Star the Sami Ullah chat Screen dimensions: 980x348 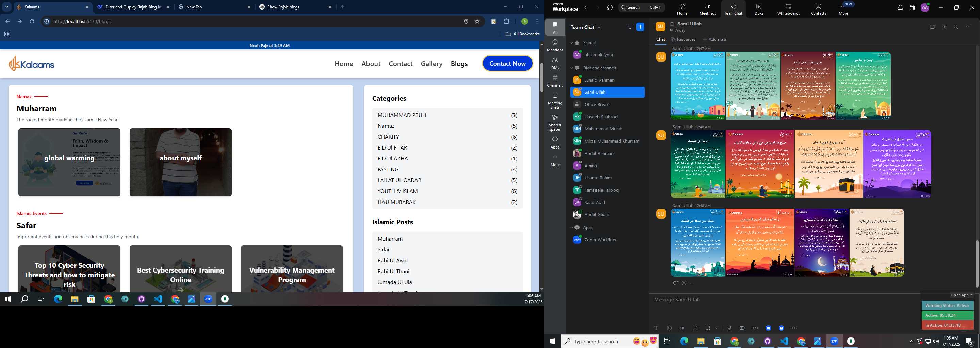(x=672, y=24)
